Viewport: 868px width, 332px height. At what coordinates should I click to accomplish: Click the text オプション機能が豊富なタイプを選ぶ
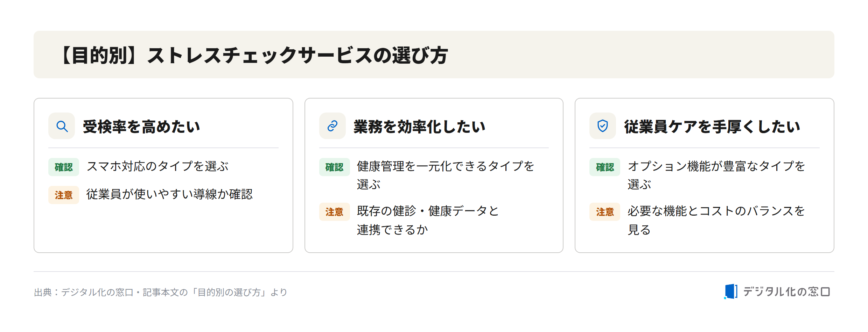(716, 175)
